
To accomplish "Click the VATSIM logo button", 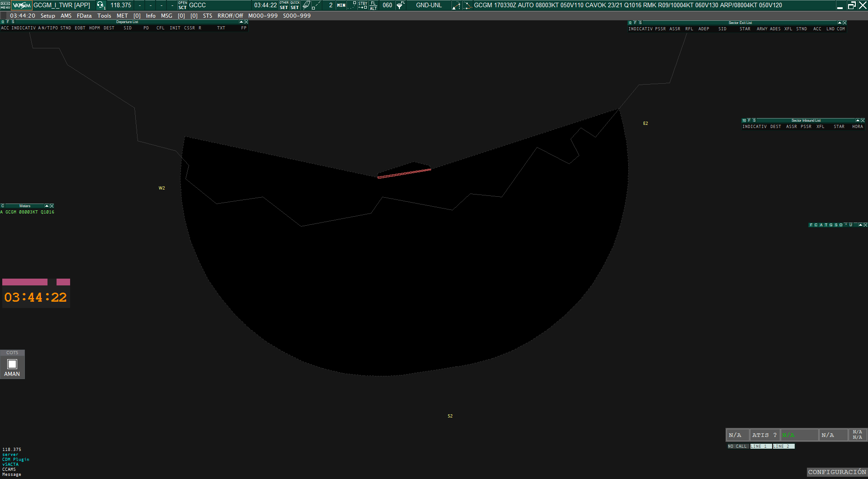I will [x=22, y=5].
